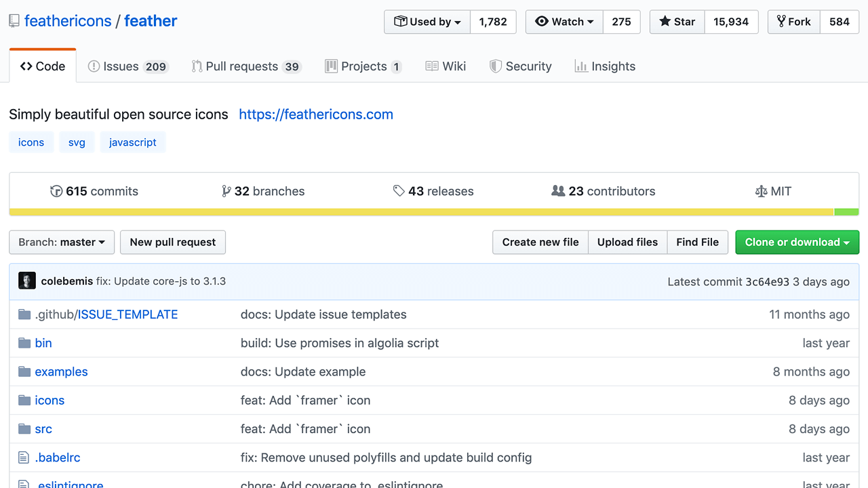
Task: Switch to the Issues tab
Action: point(127,66)
